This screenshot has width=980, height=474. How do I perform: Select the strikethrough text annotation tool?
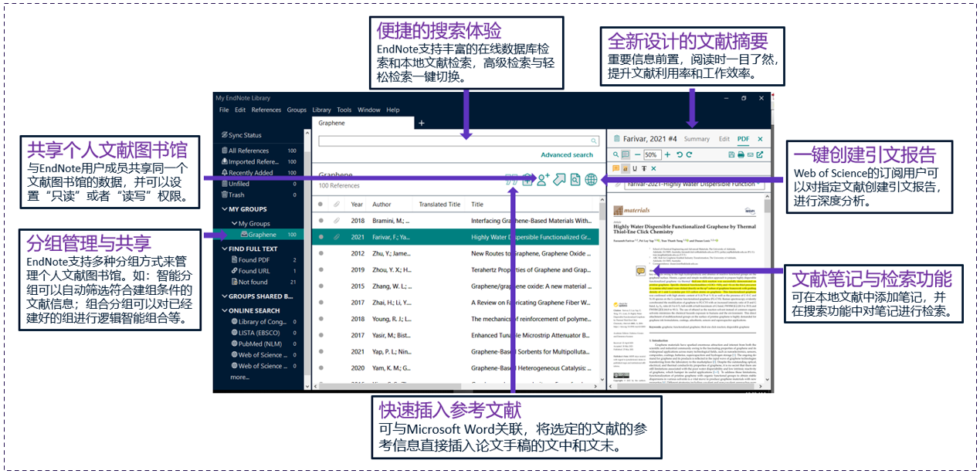click(643, 168)
